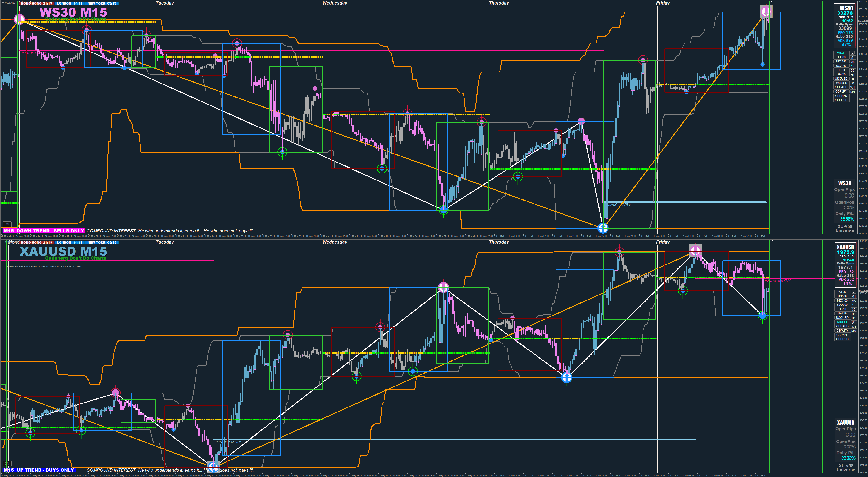Click the pink crosshair marker at top-left of WS30 chart
The width and height of the screenshot is (868, 477).
tap(19, 19)
